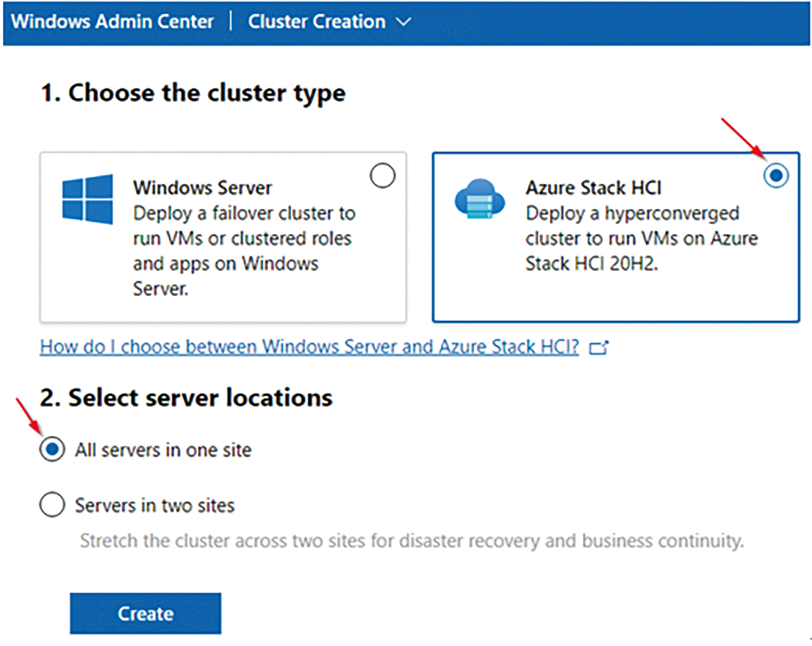The image size is (812, 646).
Task: Click the 'All servers in one site' label text
Action: (x=163, y=450)
